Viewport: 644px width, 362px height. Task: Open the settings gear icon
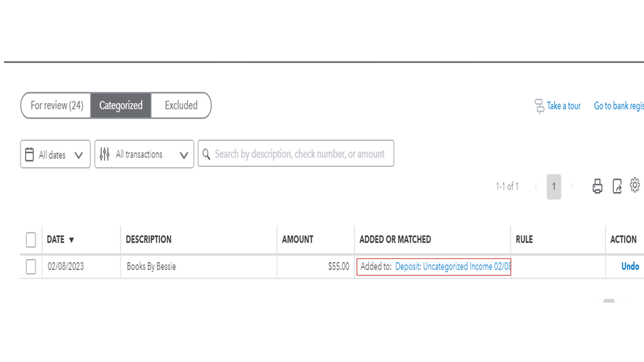(635, 186)
